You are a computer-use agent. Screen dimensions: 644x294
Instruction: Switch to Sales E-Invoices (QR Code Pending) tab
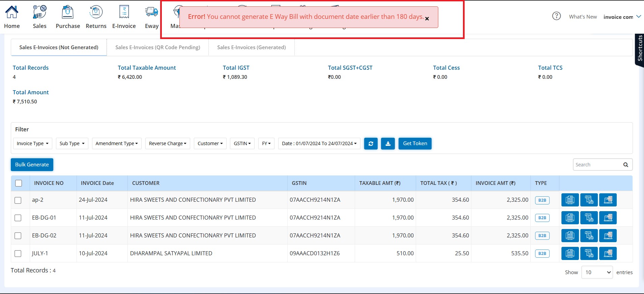pyautogui.click(x=157, y=47)
